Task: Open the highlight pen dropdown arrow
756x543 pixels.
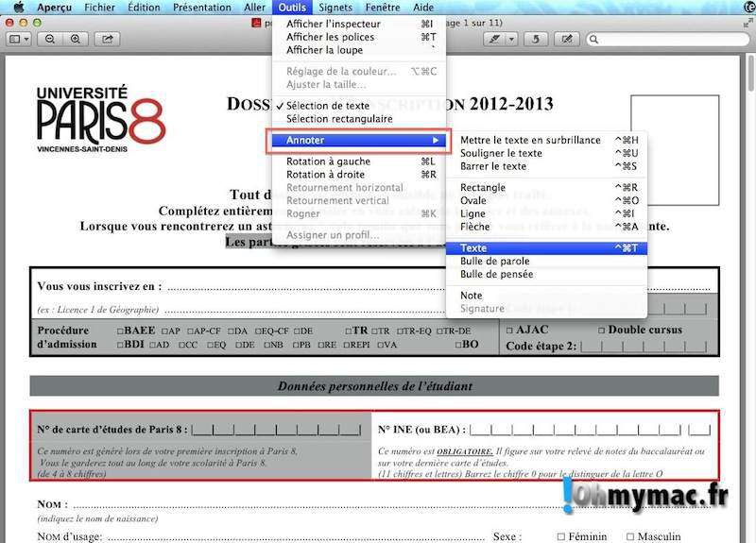Action: 511,39
